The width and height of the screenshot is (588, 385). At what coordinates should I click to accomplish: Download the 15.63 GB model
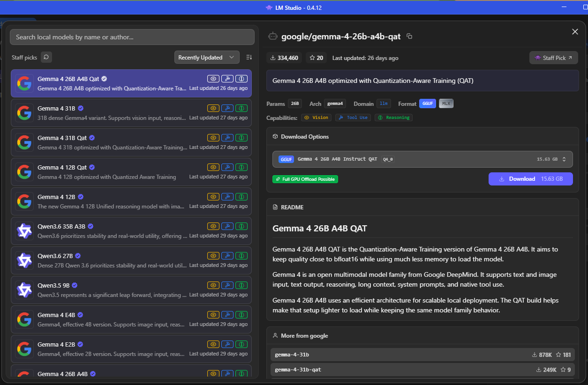(x=531, y=179)
